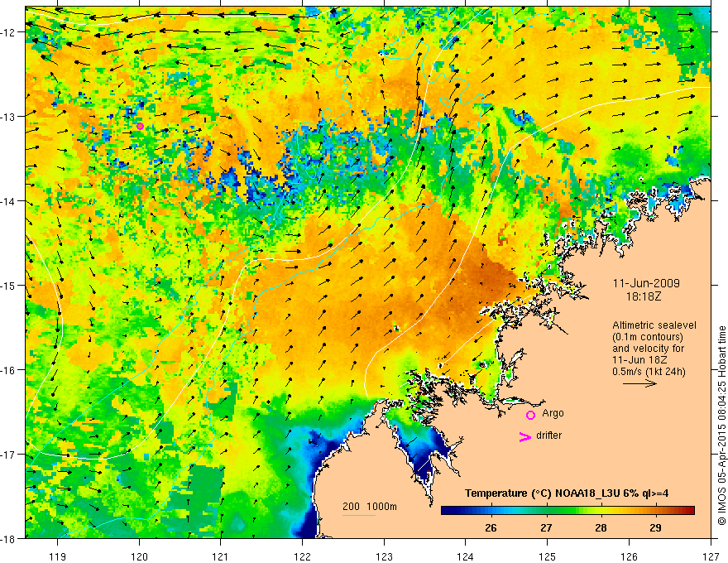Image resolution: width=728 pixels, height=563 pixels.
Task: Click the color bar tick label 29
Action: coord(655,528)
